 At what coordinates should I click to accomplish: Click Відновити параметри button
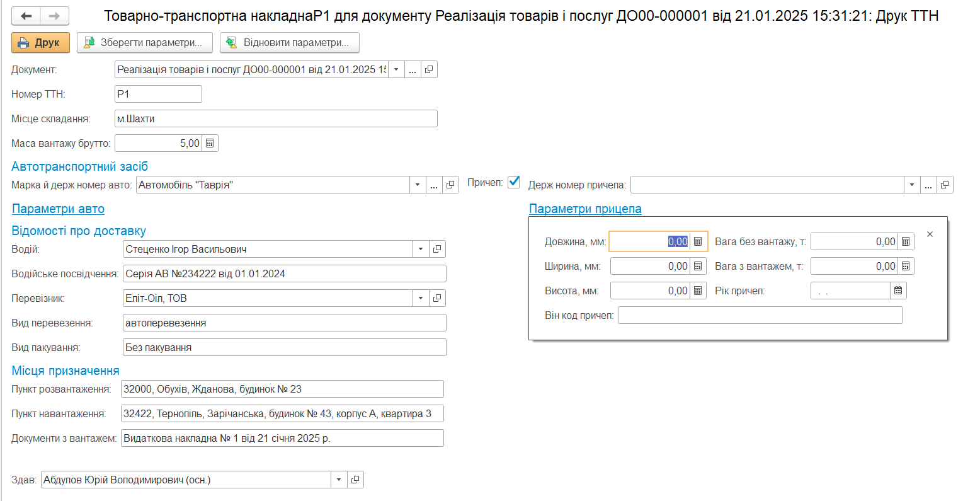289,43
